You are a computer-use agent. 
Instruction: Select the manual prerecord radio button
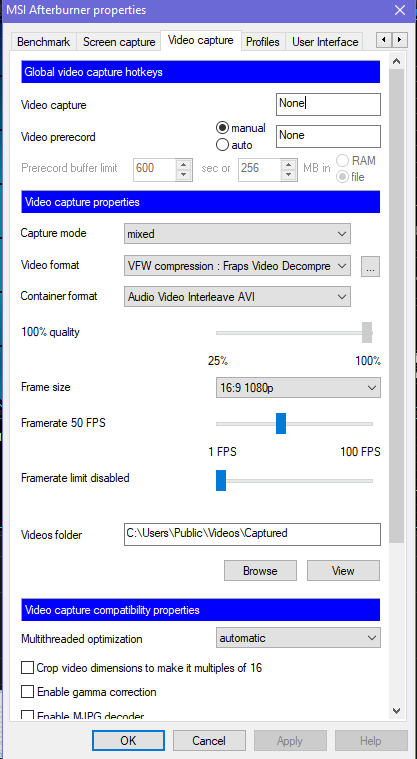point(222,128)
